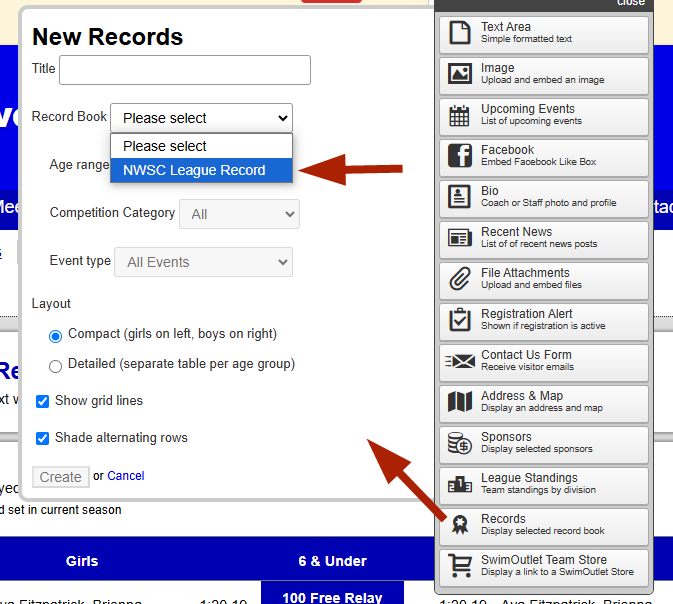Open the Record Book dropdown
The width and height of the screenshot is (673, 604).
tap(201, 118)
